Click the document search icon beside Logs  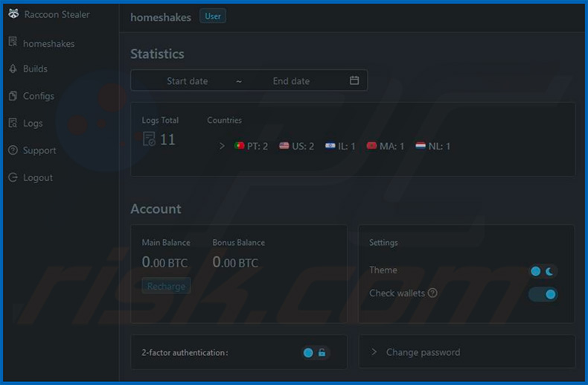tap(13, 123)
